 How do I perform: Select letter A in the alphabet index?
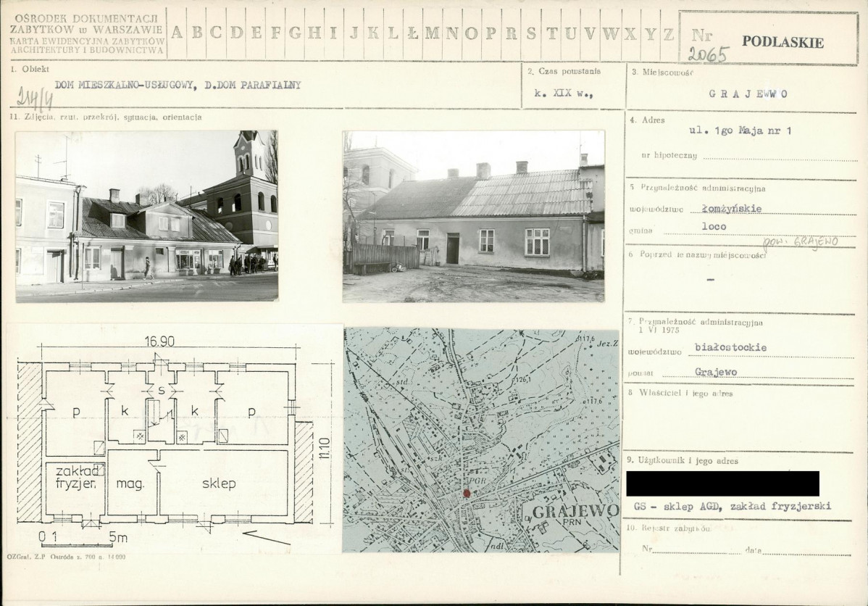[178, 33]
